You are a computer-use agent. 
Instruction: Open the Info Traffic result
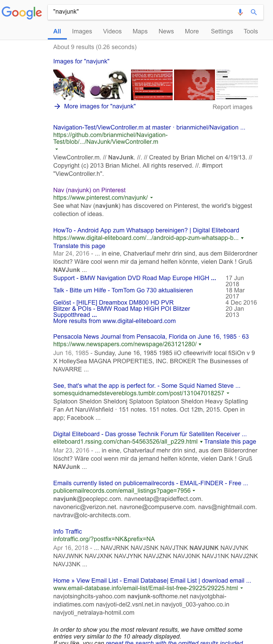[x=68, y=532]
